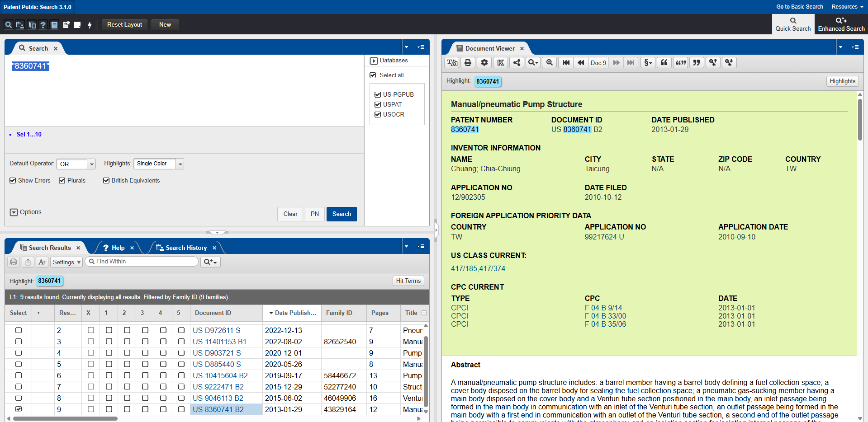Open the Settings dropdown in Search Results
The height and width of the screenshot is (422, 868).
click(x=66, y=262)
